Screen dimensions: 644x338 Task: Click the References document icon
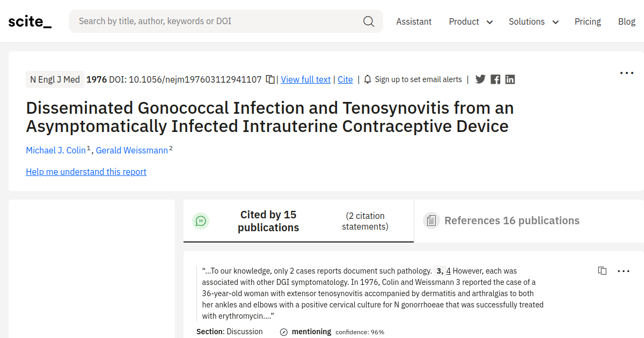(431, 221)
